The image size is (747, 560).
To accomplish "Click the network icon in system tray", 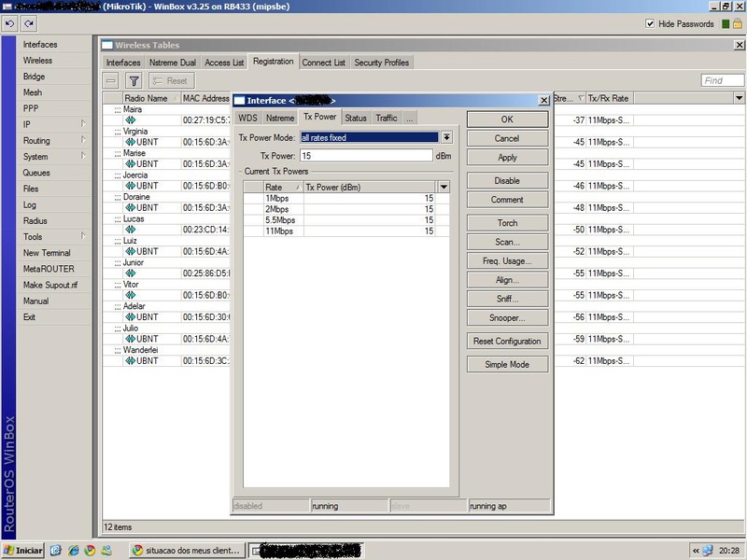I will point(708,551).
